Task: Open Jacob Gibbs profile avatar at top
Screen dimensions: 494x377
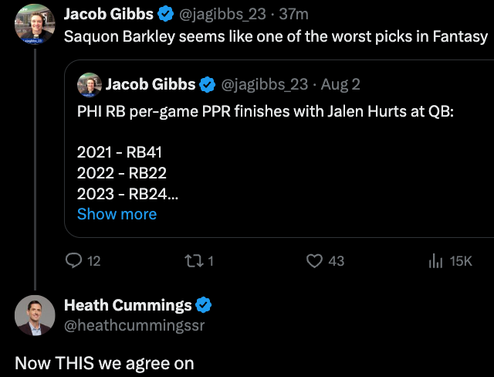Action: (x=35, y=24)
